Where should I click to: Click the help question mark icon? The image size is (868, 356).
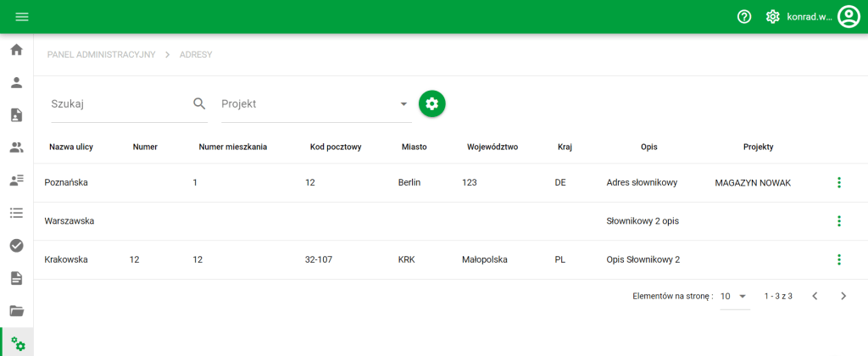(744, 17)
